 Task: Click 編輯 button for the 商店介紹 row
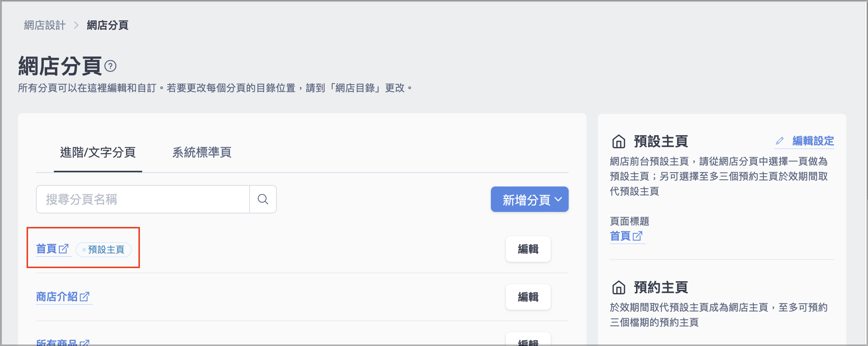tap(528, 297)
